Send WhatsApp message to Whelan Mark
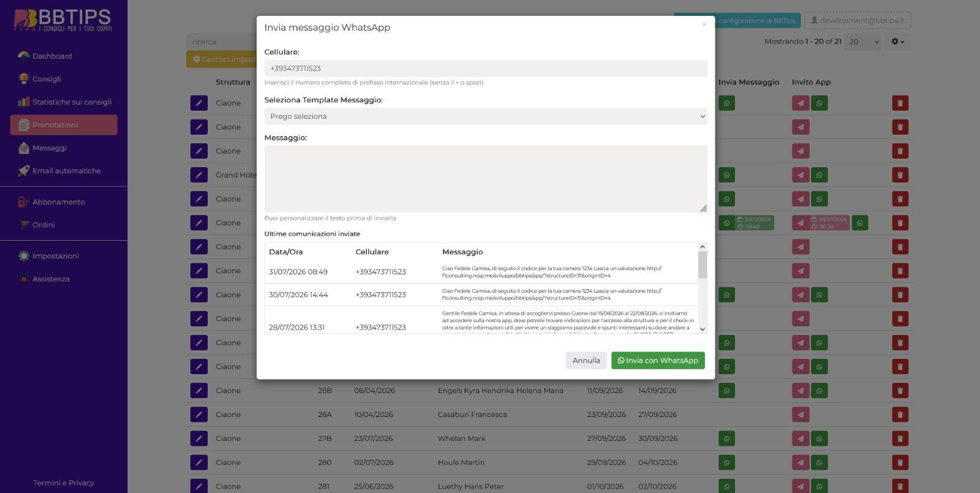This screenshot has width=980, height=493. tap(727, 438)
